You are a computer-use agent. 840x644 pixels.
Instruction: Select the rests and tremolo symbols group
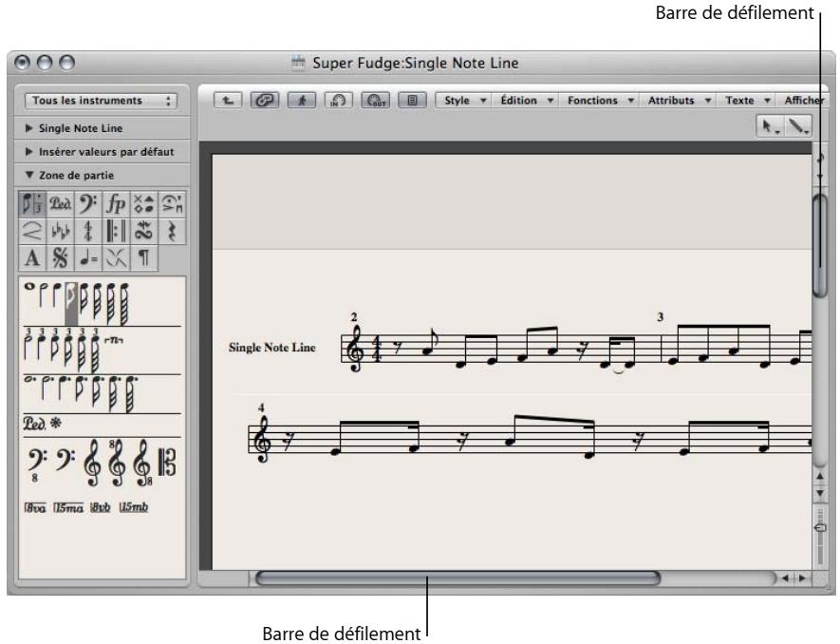172,231
